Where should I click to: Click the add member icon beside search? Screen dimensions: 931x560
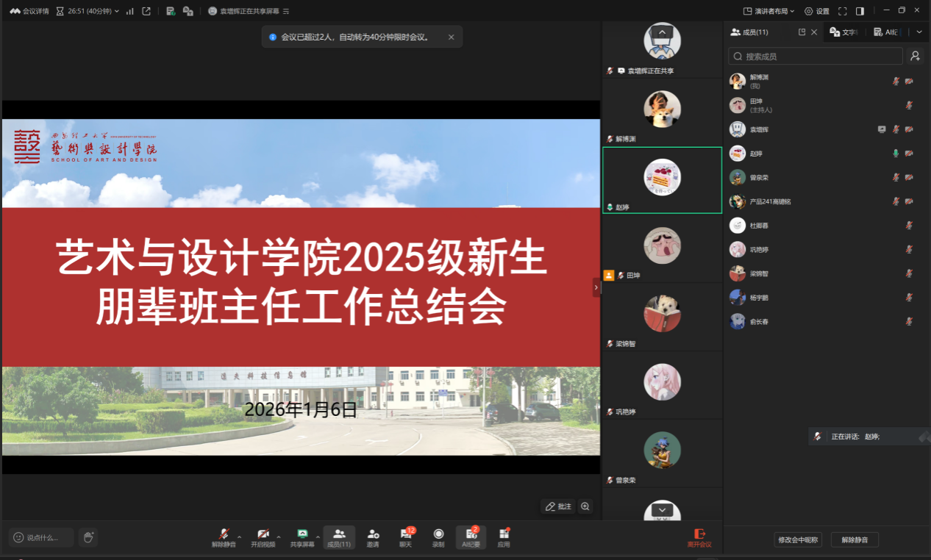(915, 56)
